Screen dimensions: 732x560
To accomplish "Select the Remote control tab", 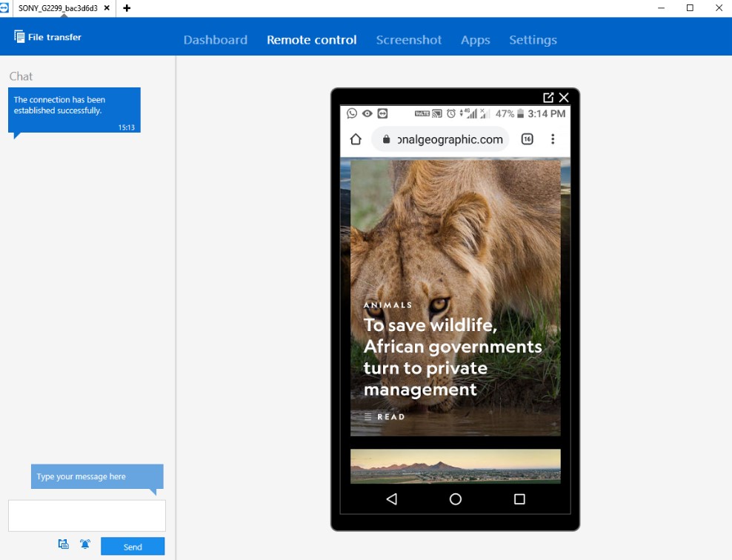I will tap(311, 40).
